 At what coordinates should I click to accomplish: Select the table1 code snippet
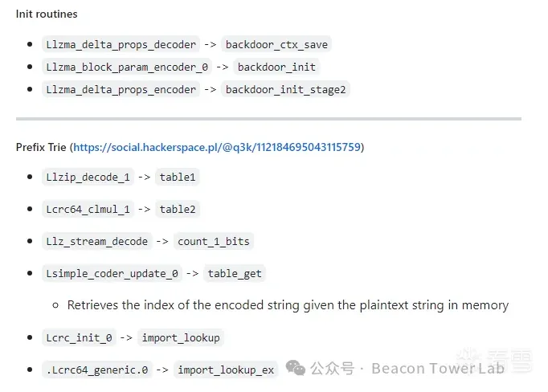tap(178, 177)
